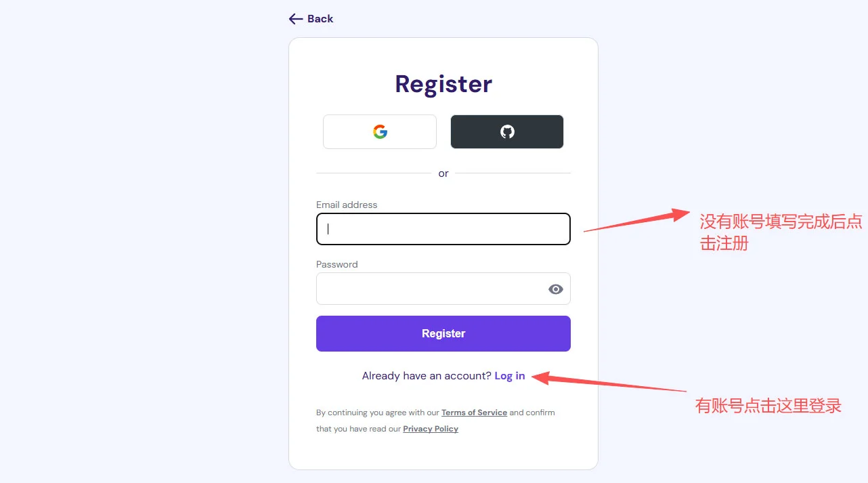
Task: Click the "Already have an account?" text
Action: (x=427, y=376)
